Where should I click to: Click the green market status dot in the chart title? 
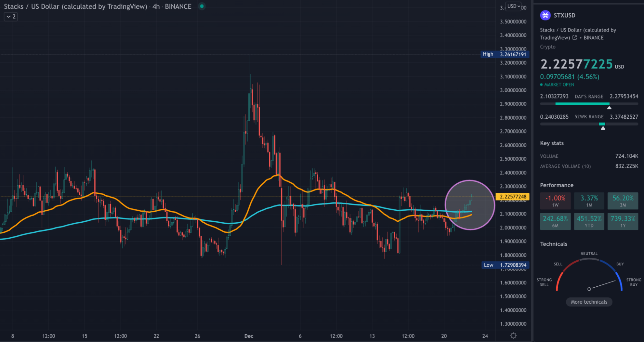(x=202, y=6)
